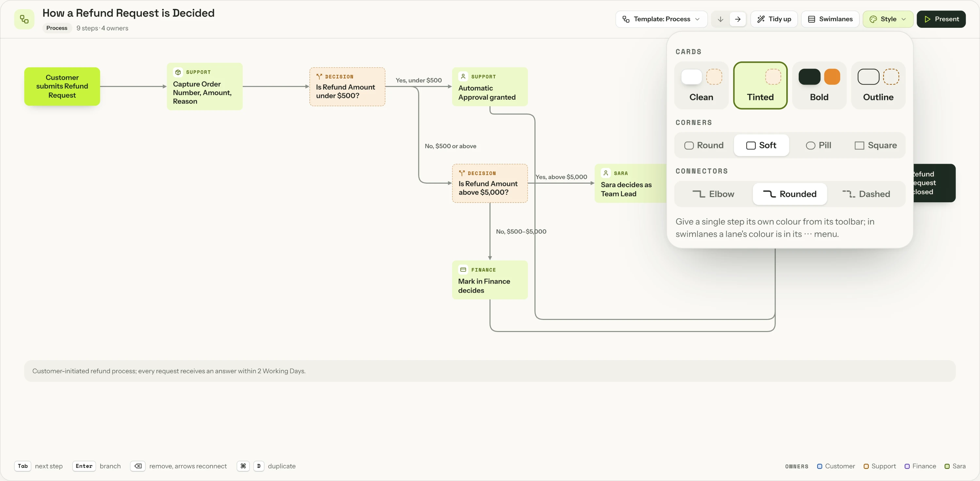Click the card icon on Finance step

coord(463,270)
